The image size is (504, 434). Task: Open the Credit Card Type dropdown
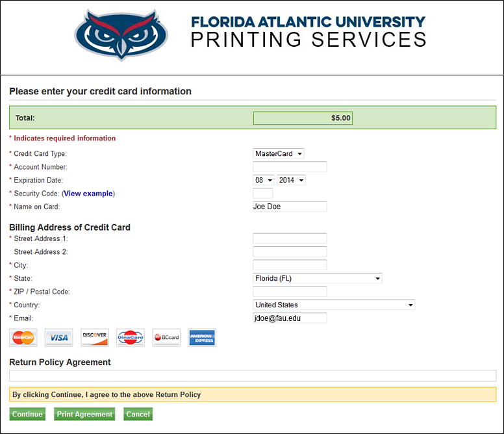click(279, 154)
